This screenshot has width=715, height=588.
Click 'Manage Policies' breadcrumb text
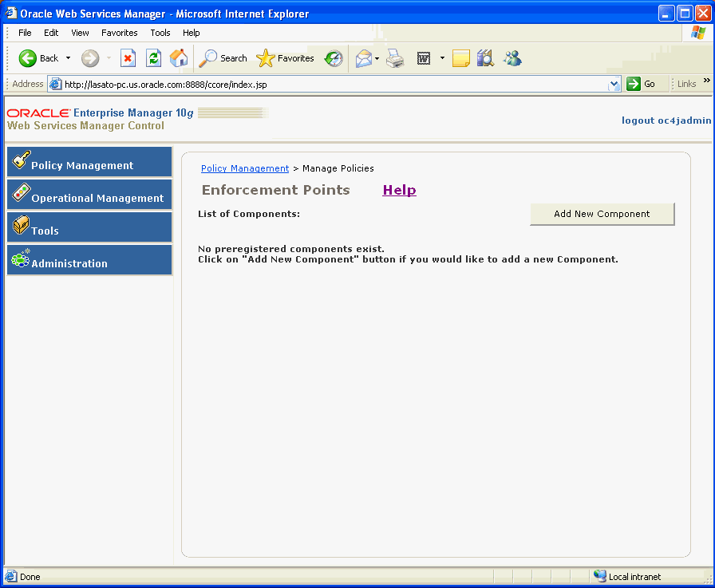[338, 168]
